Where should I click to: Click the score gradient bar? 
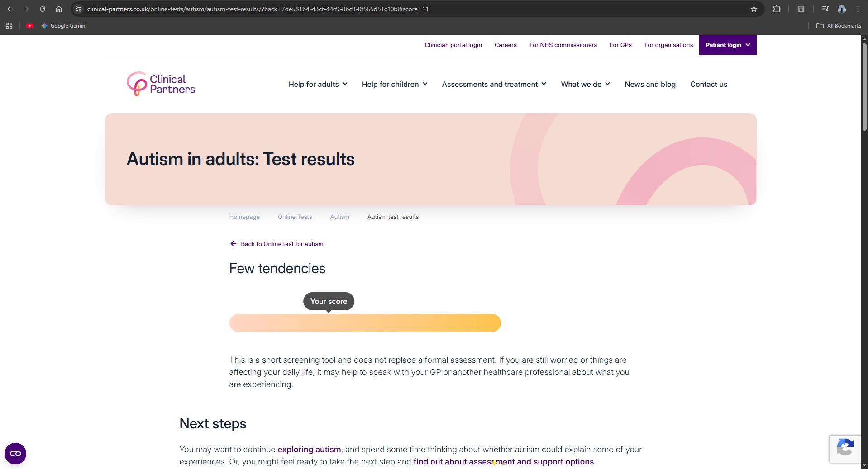click(x=365, y=323)
